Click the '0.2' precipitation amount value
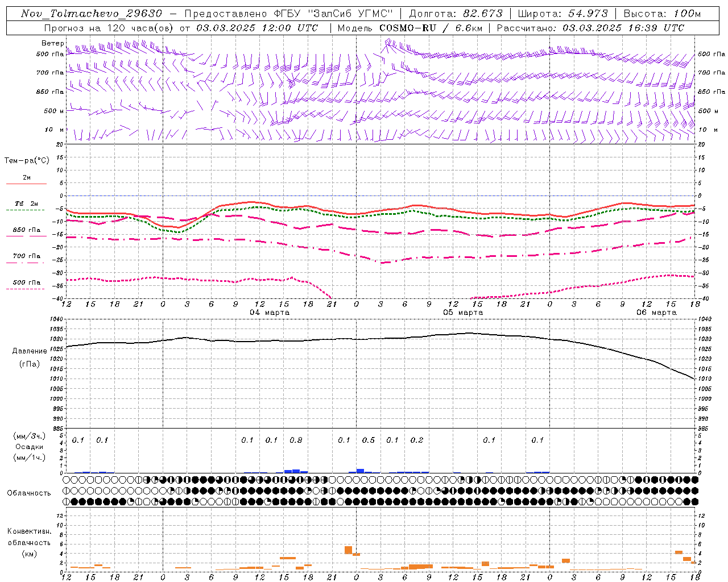The width and height of the screenshot is (728, 582). point(417,440)
